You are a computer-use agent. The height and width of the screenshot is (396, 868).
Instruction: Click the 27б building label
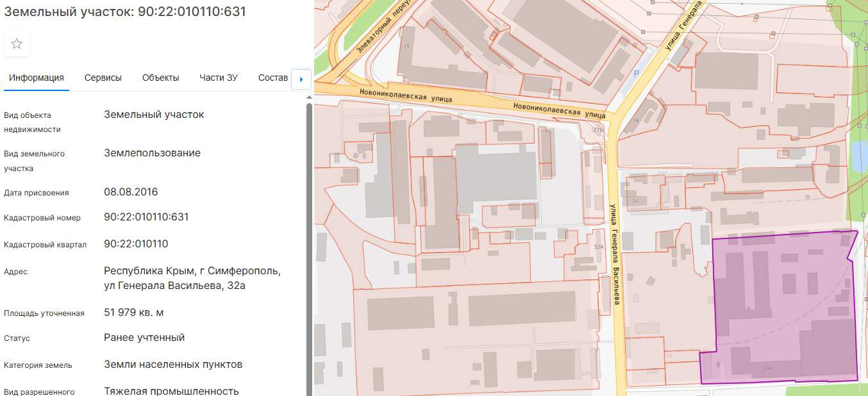[x=598, y=130]
